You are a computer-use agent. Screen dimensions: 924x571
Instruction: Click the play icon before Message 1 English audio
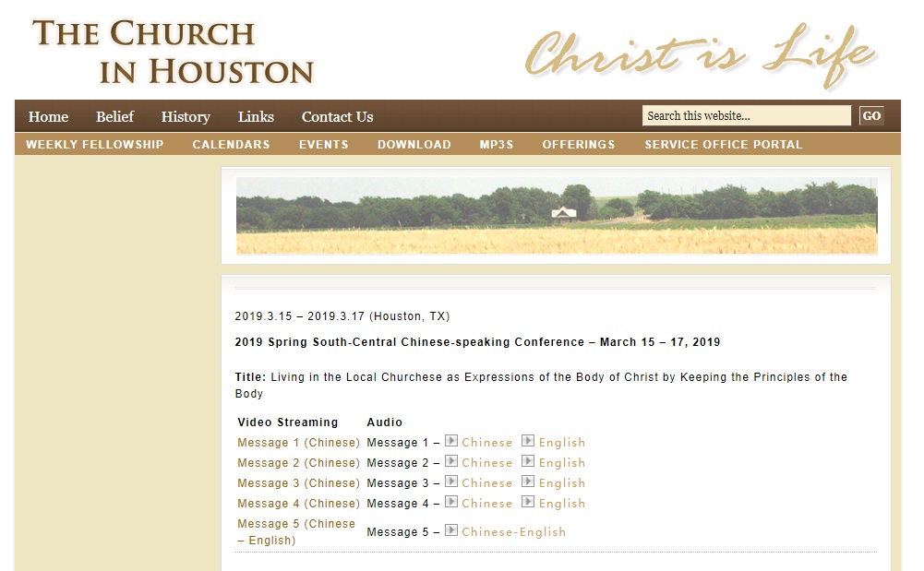[x=528, y=441]
